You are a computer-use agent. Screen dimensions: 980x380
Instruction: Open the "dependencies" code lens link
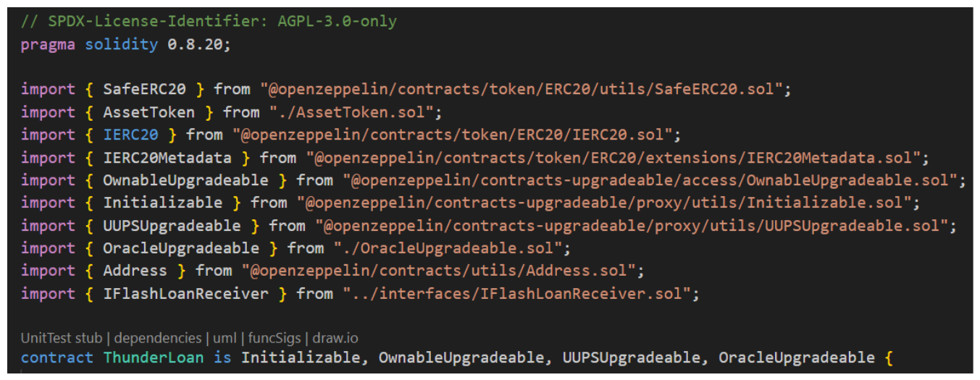[x=158, y=338]
